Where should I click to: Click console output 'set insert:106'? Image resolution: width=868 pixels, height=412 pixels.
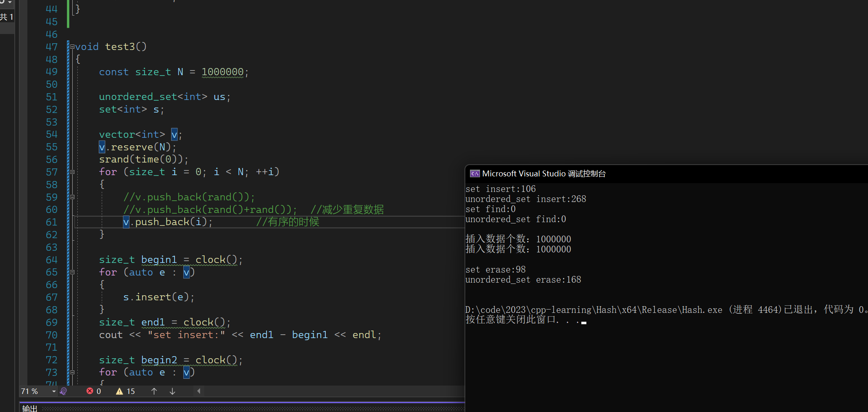(501, 189)
